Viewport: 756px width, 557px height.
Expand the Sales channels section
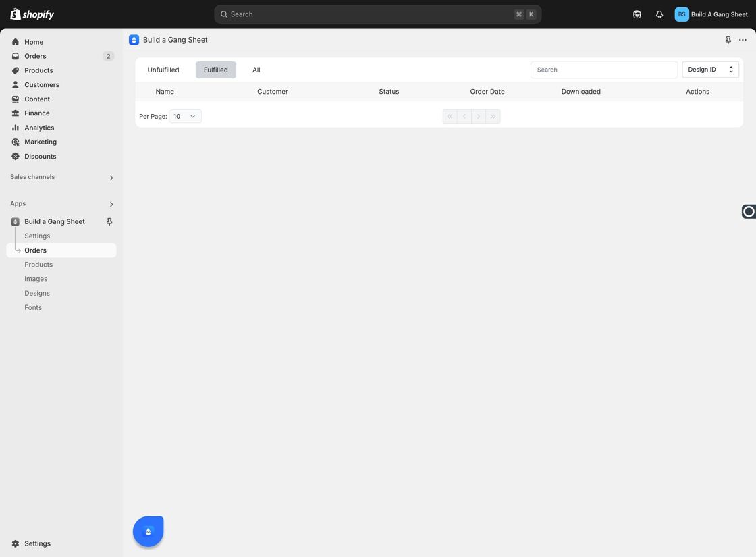(x=111, y=178)
